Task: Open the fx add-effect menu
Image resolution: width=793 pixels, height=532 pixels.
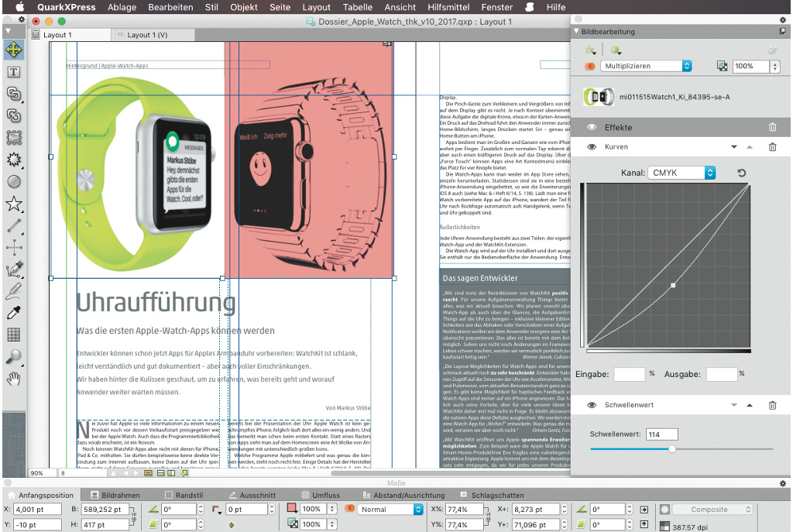Action: [591, 50]
